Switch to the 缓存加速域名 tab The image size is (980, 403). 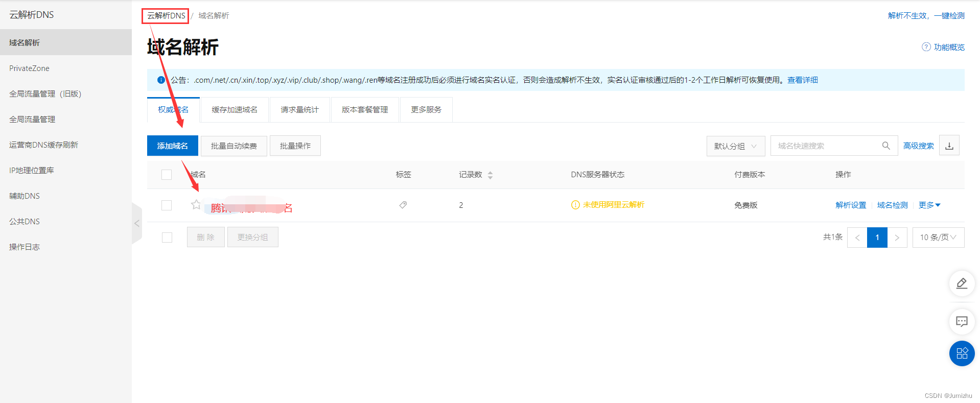[235, 110]
